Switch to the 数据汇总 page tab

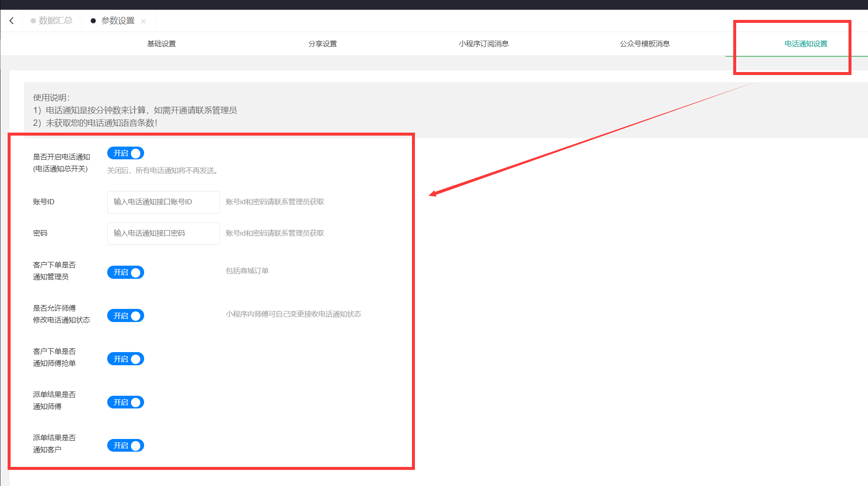click(55, 20)
